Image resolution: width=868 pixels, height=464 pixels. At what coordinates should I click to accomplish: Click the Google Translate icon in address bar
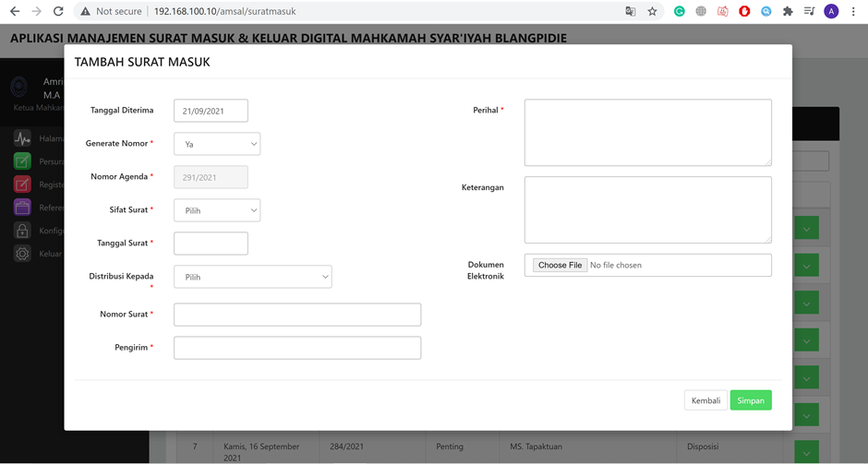click(x=631, y=12)
